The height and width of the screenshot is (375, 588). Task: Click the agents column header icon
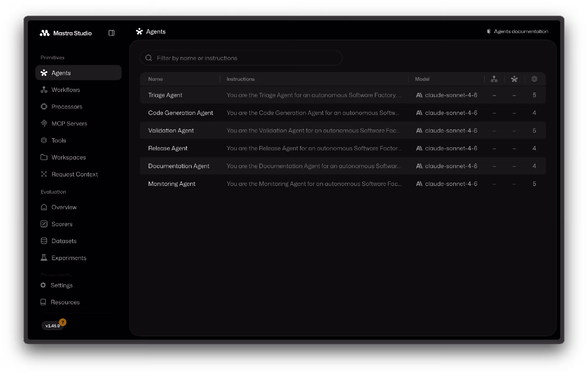tap(514, 79)
